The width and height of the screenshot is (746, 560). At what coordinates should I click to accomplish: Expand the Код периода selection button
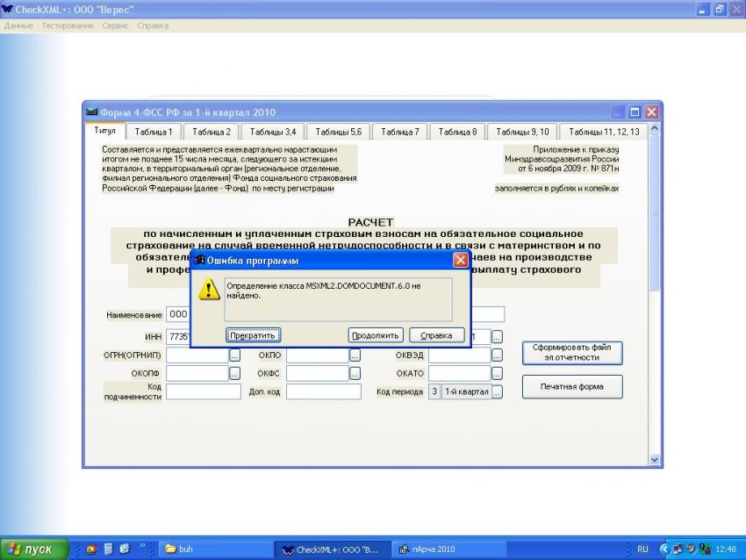[x=497, y=392]
